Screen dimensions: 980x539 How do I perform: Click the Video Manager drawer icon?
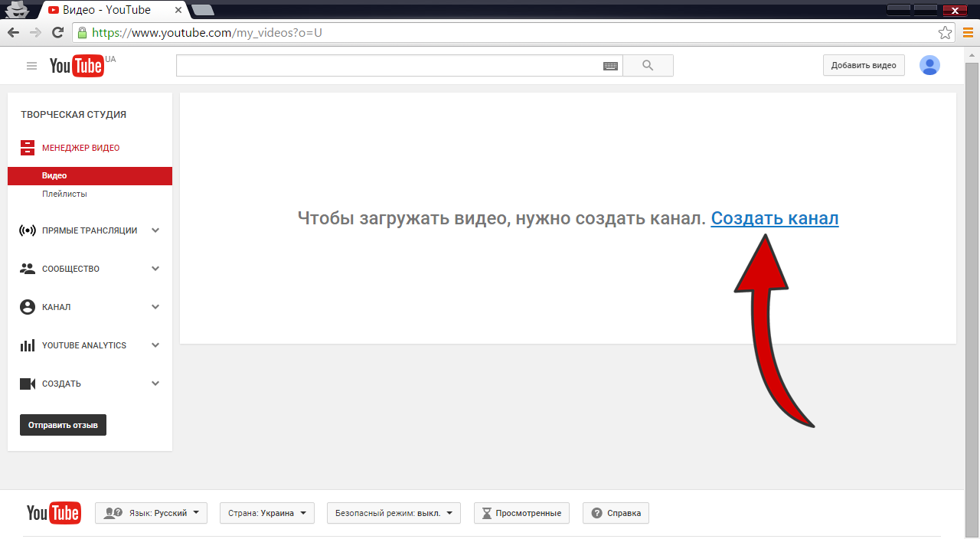28,148
